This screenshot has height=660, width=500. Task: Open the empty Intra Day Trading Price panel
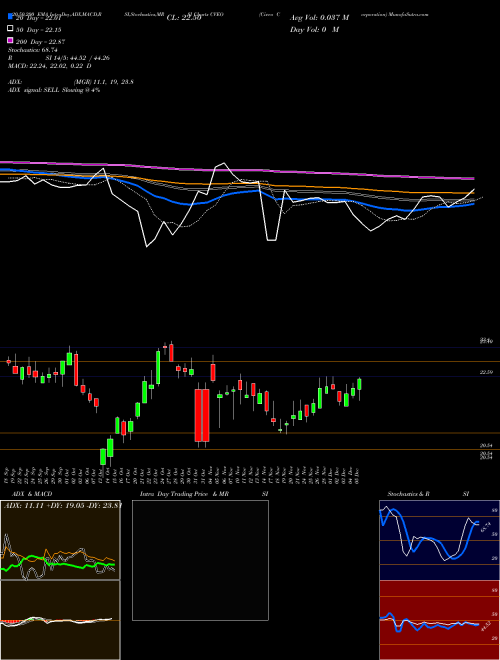pyautogui.click(x=200, y=560)
